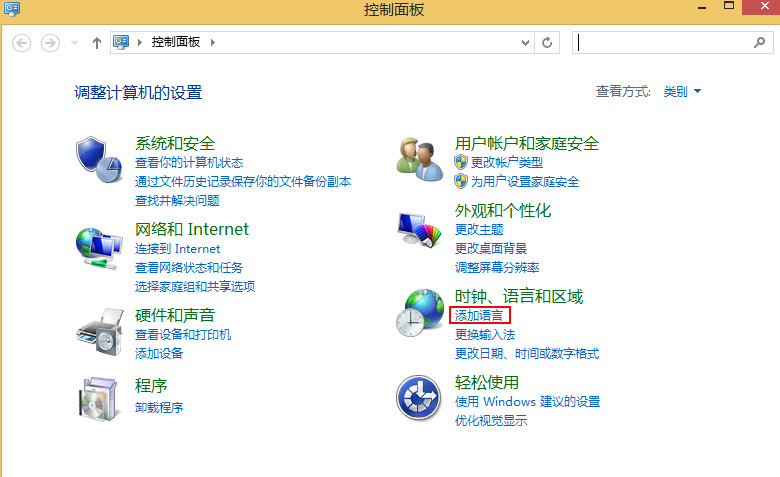Screen dimensions: 780x477
Task: Open 查看设备和打印机 link
Action: pyautogui.click(x=183, y=335)
